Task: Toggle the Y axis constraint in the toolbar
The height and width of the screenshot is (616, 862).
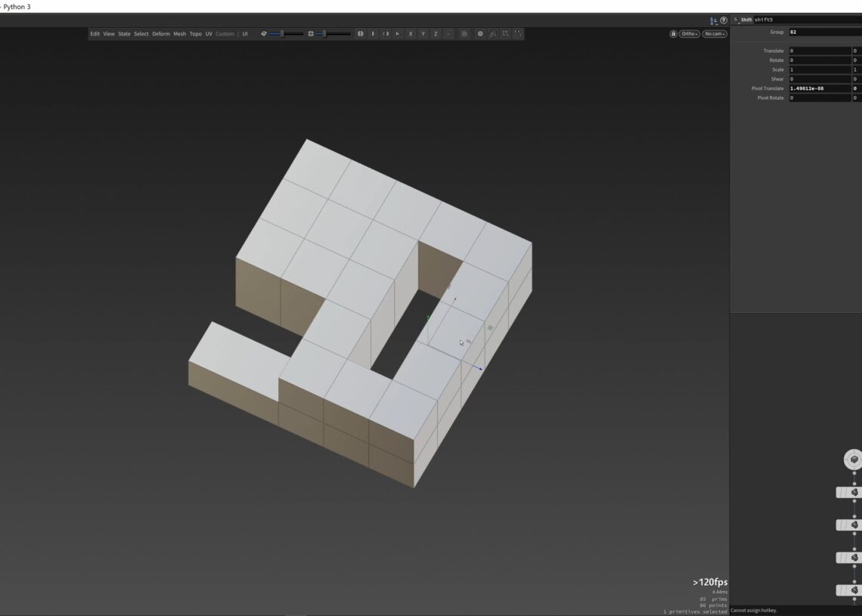Action: (423, 33)
